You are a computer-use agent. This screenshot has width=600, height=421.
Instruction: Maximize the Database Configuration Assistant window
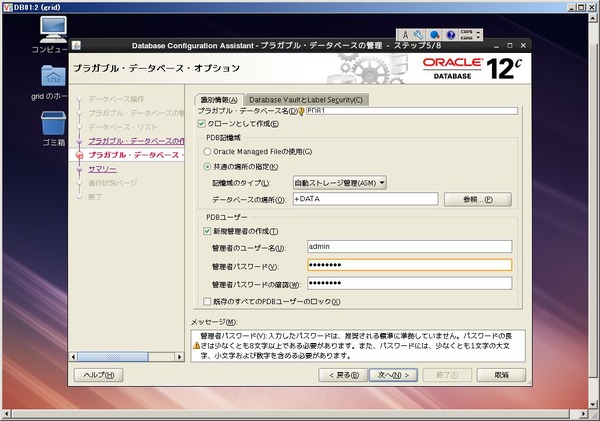pyautogui.click(x=510, y=46)
